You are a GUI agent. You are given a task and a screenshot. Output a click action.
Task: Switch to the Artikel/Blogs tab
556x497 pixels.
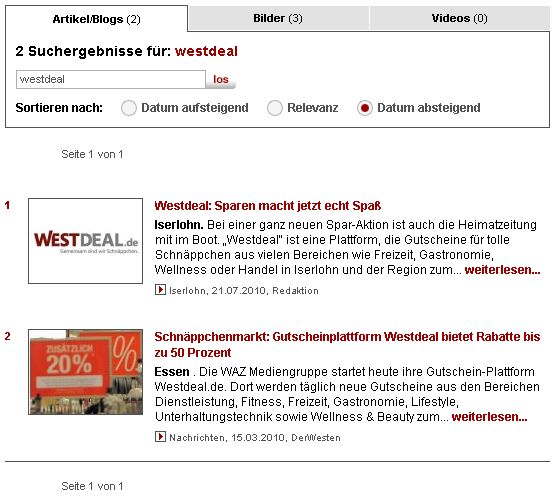pos(96,19)
